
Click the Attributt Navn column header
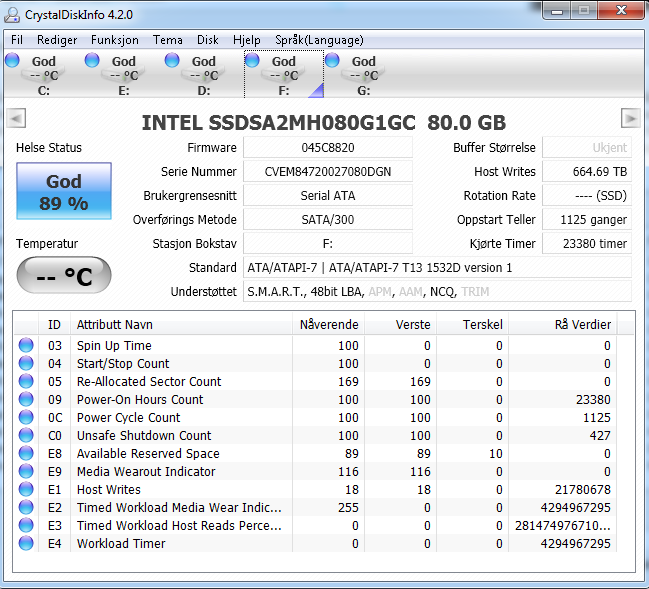pyautogui.click(x=181, y=325)
